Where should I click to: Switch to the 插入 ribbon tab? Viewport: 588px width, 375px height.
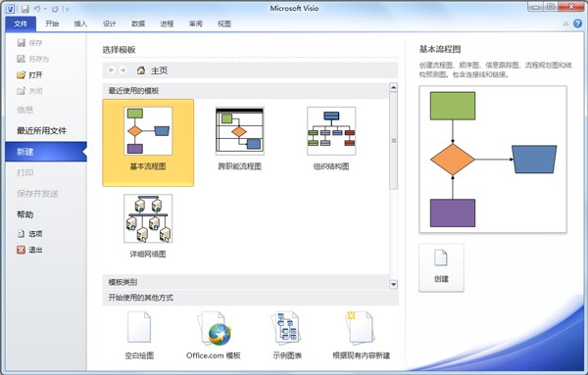pyautogui.click(x=80, y=23)
